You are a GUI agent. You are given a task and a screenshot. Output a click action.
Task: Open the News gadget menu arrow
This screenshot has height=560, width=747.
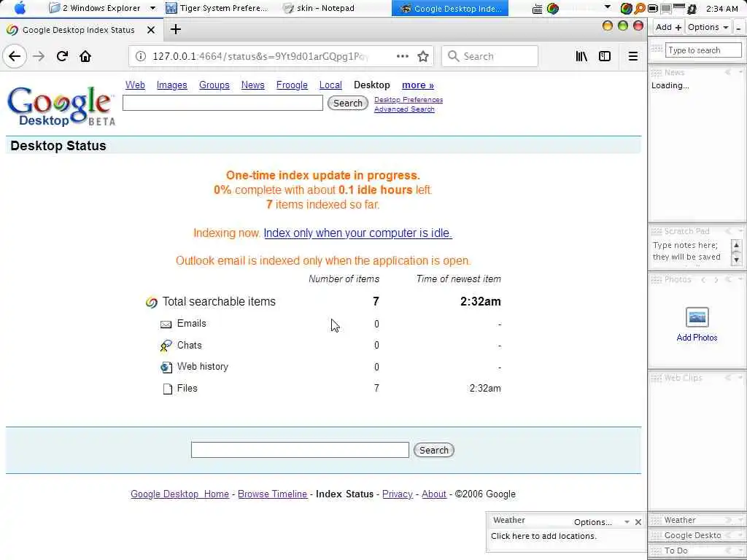point(741,72)
